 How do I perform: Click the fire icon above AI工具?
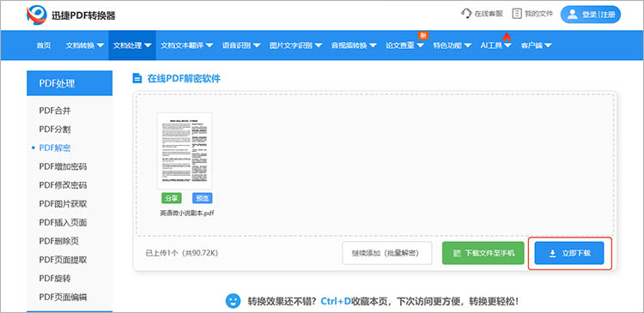click(x=507, y=37)
